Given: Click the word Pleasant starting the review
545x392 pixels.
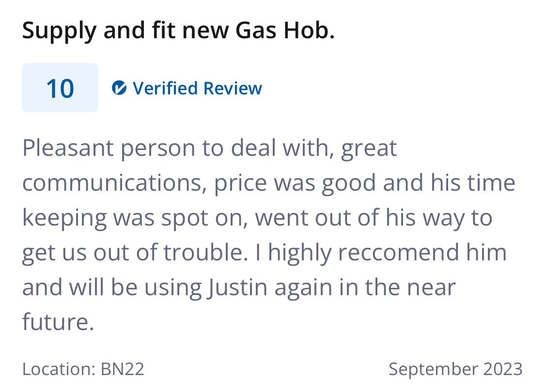Looking at the screenshot, I should point(68,148).
